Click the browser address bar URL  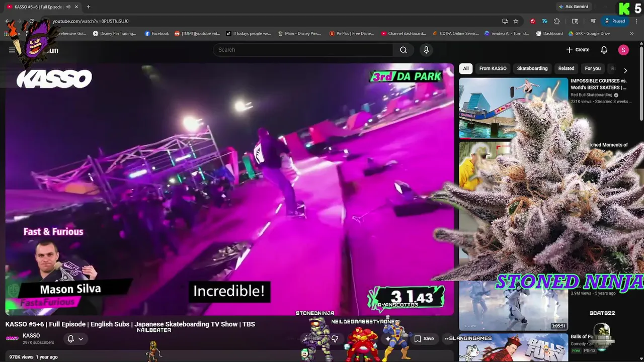pos(91,21)
